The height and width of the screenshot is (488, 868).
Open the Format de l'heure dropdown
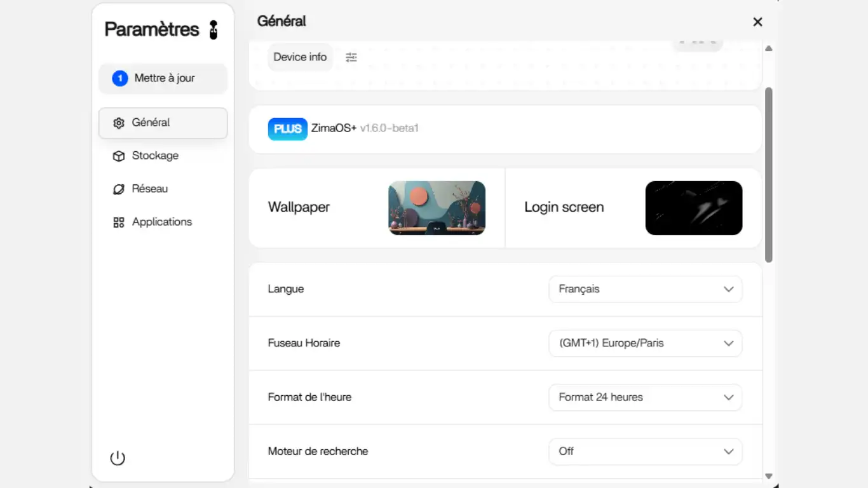pos(645,397)
